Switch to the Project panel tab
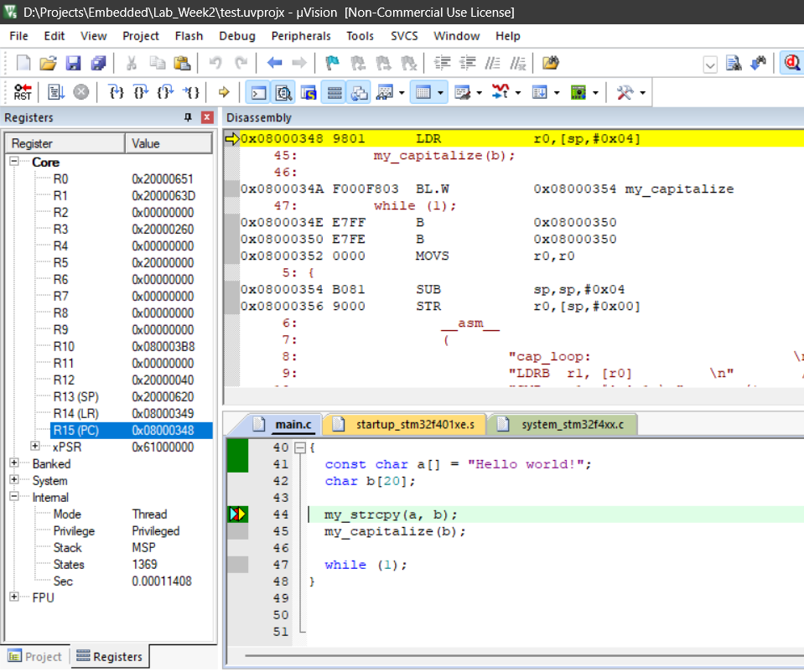The height and width of the screenshot is (672, 804). (x=35, y=656)
